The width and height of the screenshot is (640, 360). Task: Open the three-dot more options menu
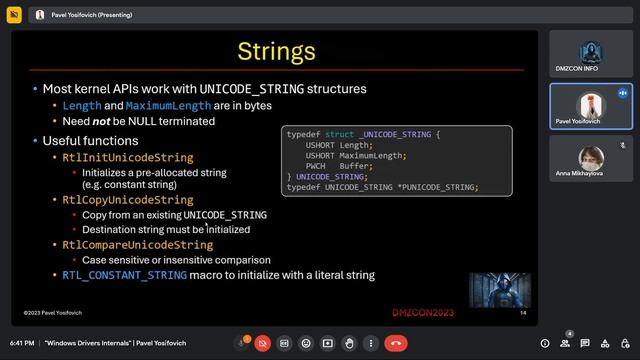tap(371, 343)
